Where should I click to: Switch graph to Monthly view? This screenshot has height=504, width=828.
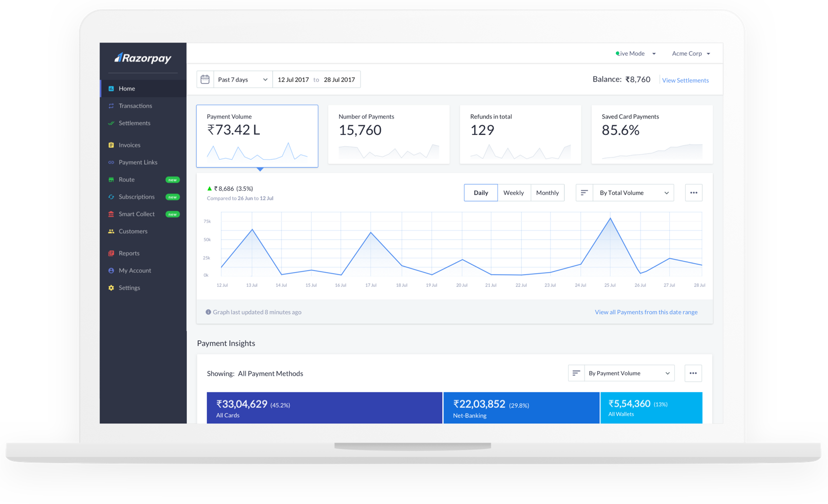548,193
